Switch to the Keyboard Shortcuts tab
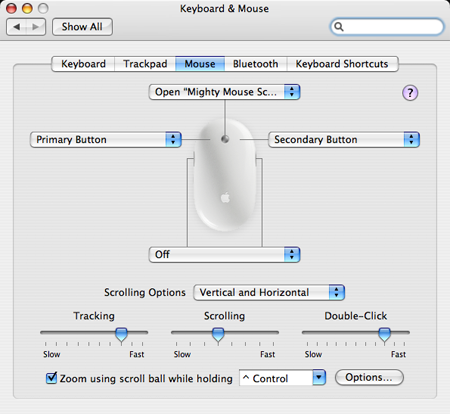Viewport: 450px width, 414px height. point(342,64)
